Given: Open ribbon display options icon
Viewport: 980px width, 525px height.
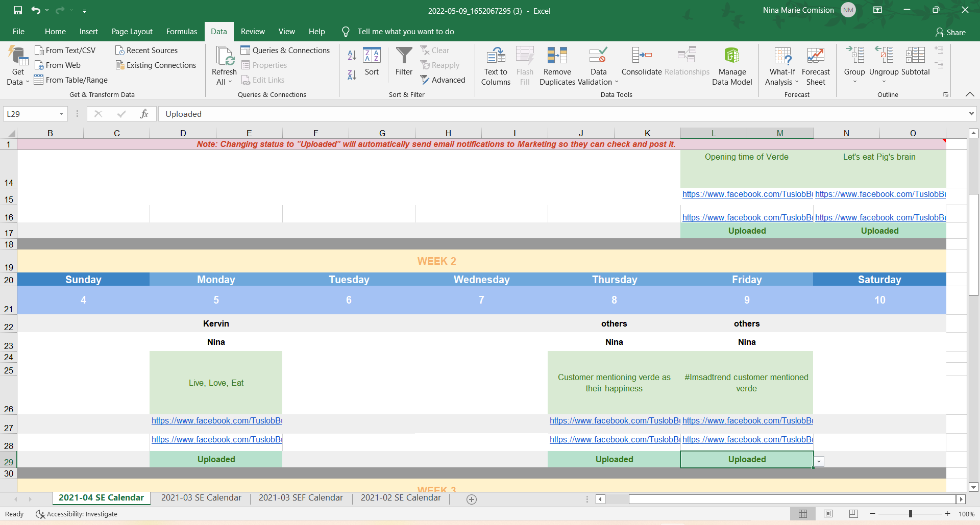Looking at the screenshot, I should coord(877,10).
